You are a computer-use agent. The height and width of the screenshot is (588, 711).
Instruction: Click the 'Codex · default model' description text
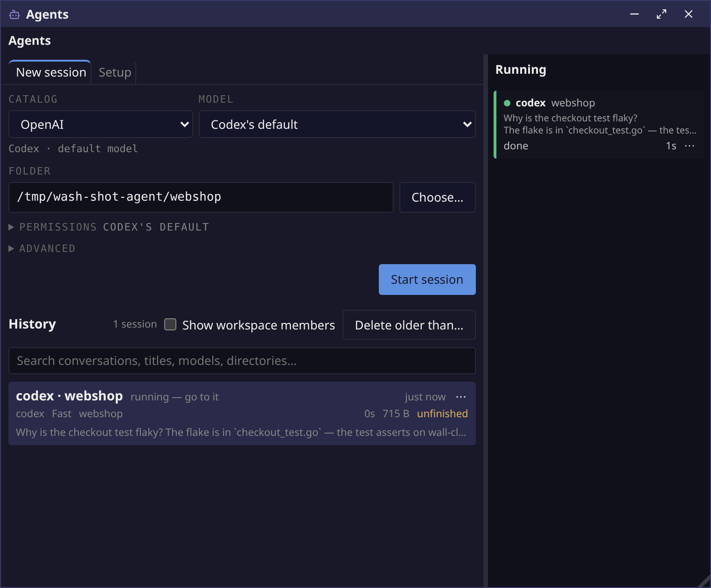point(73,148)
